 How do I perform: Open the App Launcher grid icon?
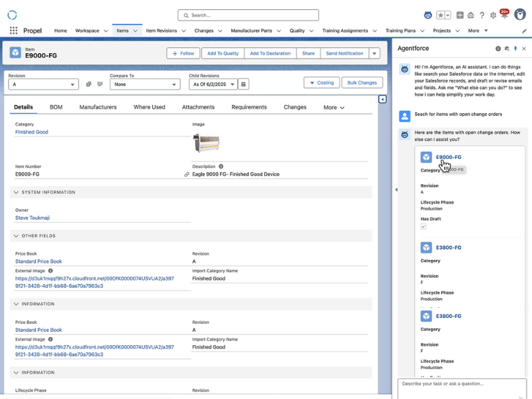coord(13,31)
